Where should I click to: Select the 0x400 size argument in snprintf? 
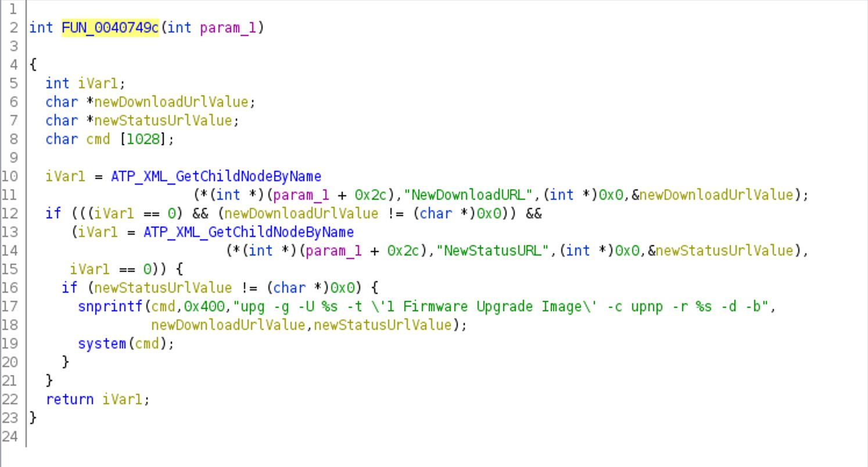pyautogui.click(x=204, y=306)
